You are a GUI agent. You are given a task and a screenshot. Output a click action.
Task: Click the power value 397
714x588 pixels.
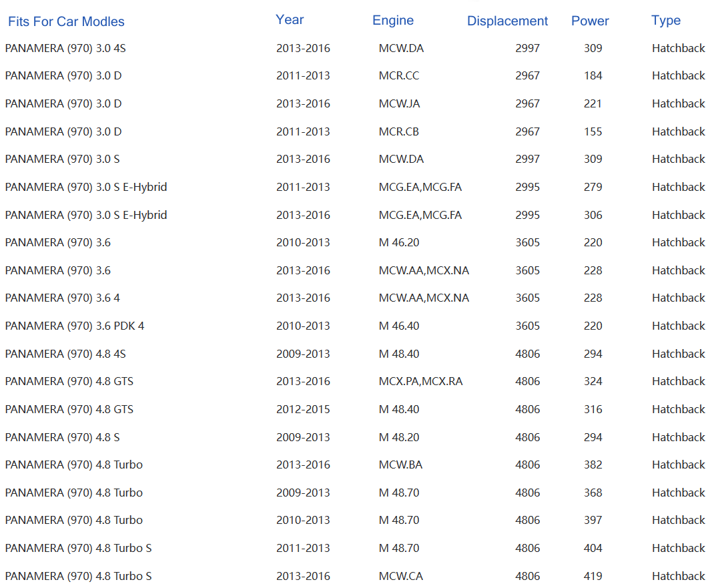click(x=593, y=521)
